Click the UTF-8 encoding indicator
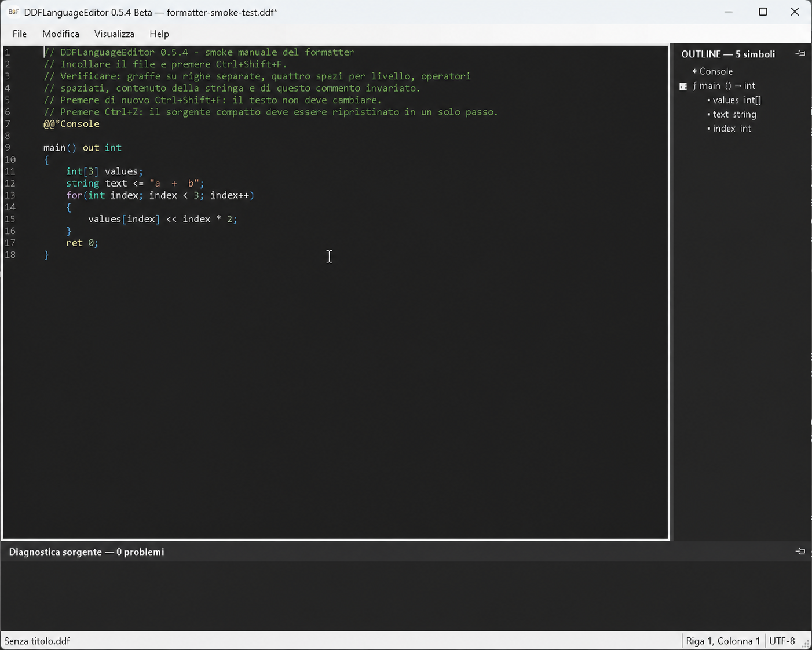812x650 pixels. pos(782,641)
